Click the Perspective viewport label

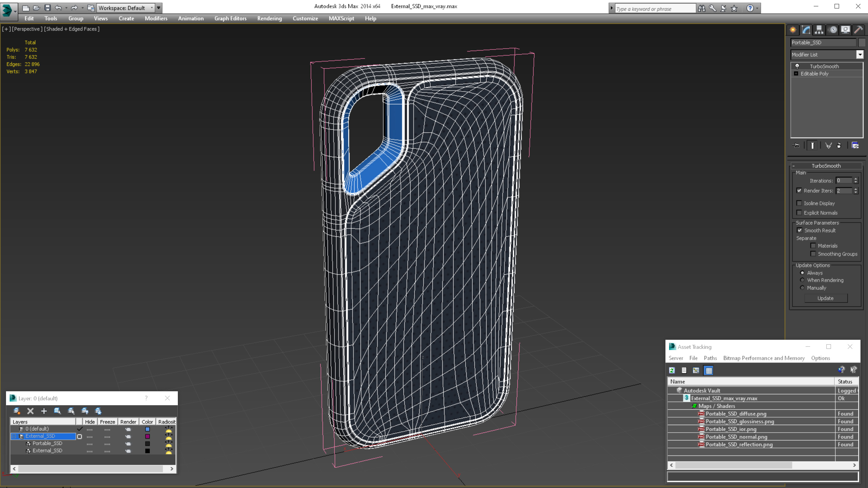[x=27, y=29]
